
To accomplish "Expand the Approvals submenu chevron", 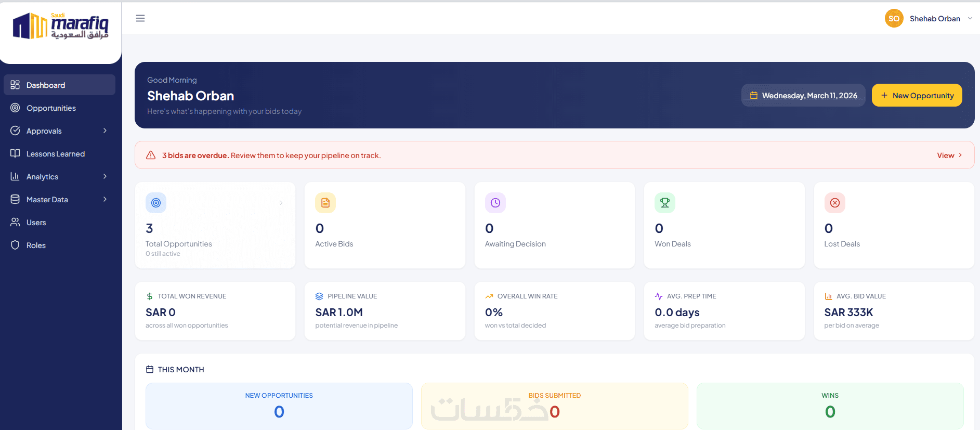I will [x=105, y=131].
